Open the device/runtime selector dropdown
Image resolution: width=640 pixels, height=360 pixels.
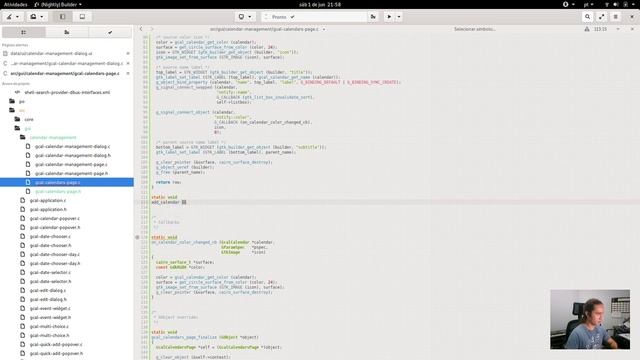pyautogui.click(x=245, y=17)
